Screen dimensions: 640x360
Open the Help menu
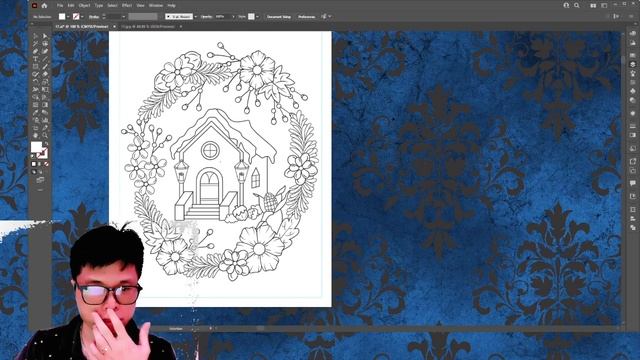click(x=171, y=5)
